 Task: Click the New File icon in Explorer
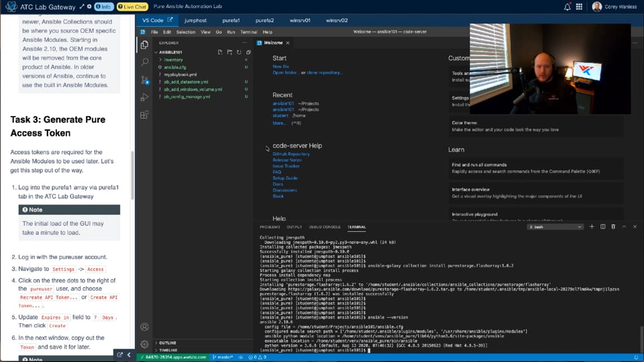coord(220,52)
